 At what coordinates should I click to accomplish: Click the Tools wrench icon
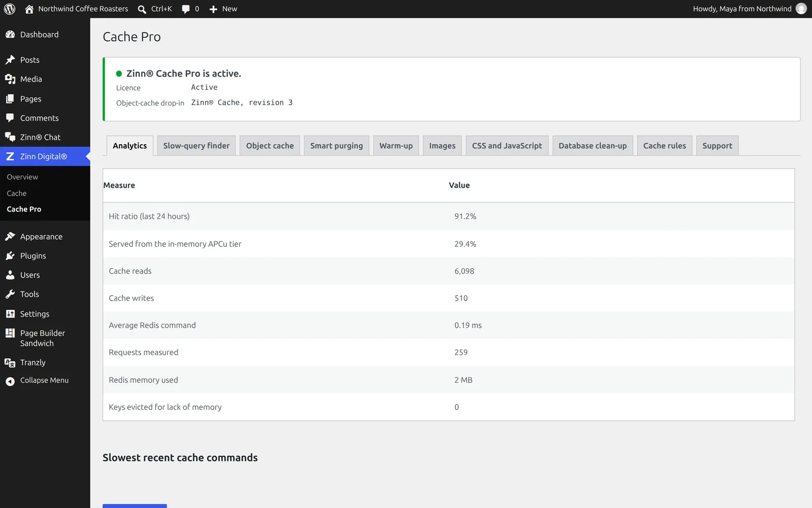10,294
